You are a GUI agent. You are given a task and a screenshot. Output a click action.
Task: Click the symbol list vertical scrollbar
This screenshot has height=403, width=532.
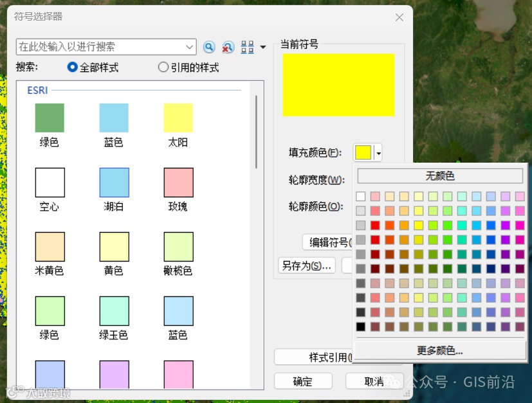coord(256,132)
